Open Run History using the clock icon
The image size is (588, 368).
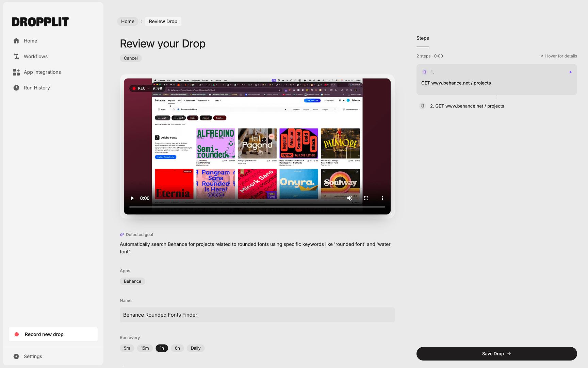click(x=16, y=87)
